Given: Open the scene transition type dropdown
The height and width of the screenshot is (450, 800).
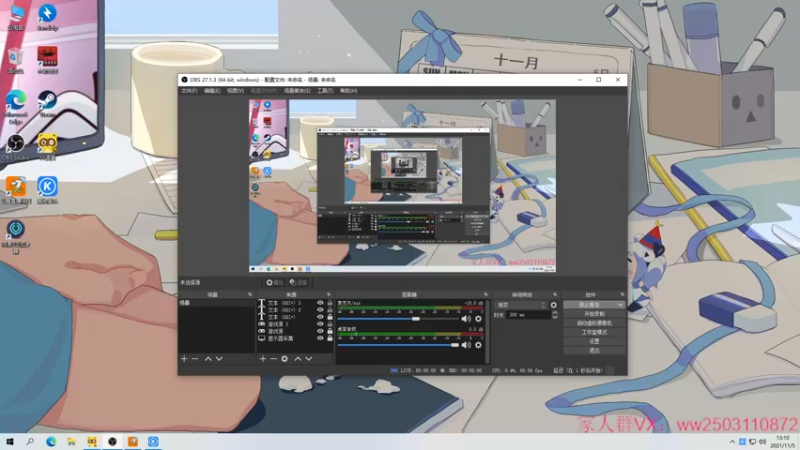Looking at the screenshot, I should [x=521, y=305].
